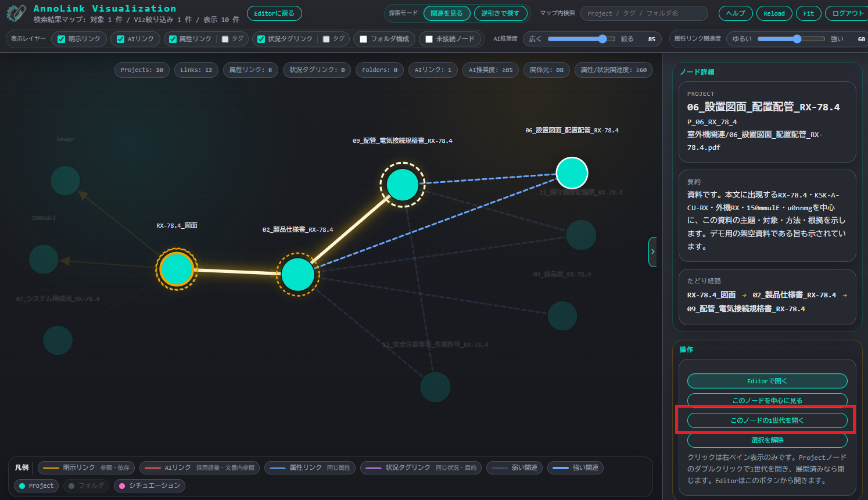Switch to 逆引きで探す search mode
The image size is (868, 500).
coord(500,13)
